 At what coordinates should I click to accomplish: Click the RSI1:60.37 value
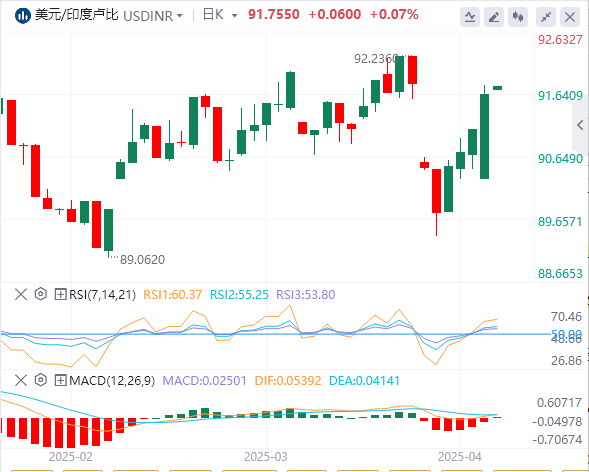(x=173, y=295)
